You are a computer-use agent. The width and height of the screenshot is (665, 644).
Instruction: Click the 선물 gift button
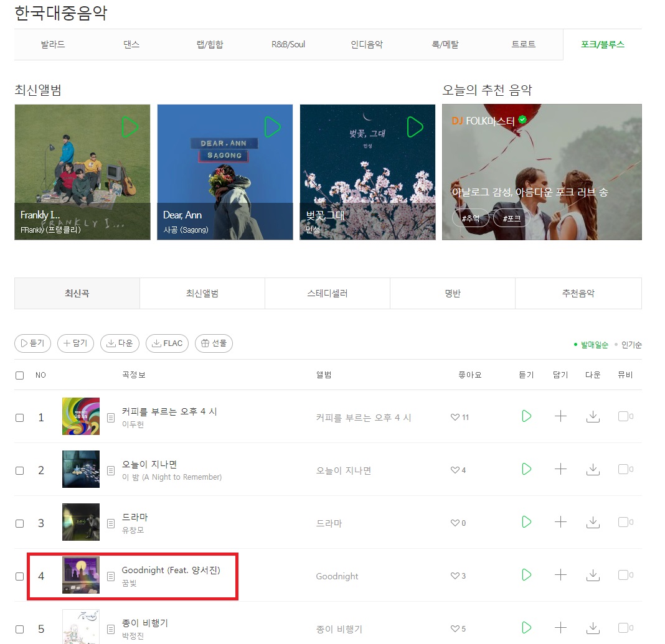point(214,343)
